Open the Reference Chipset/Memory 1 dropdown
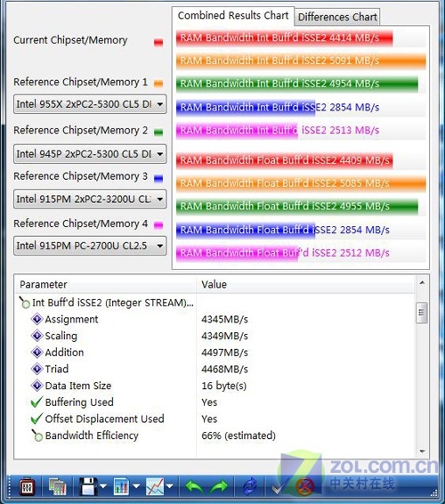The height and width of the screenshot is (504, 445). pyautogui.click(x=90, y=104)
